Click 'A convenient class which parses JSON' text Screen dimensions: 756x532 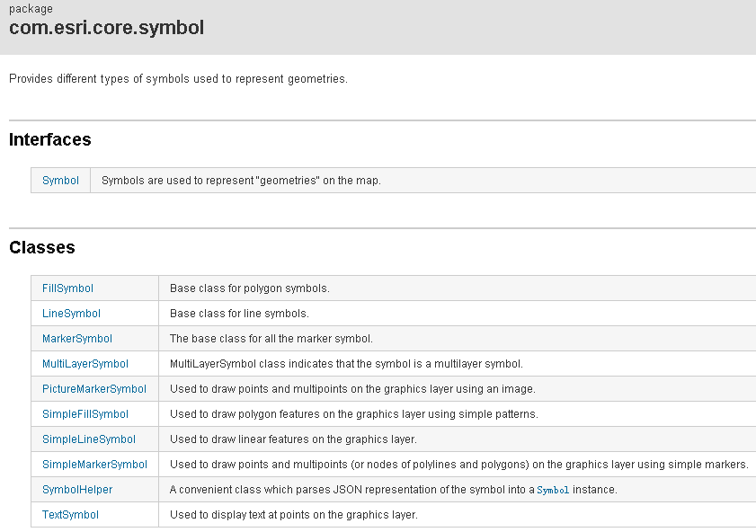pos(394,489)
